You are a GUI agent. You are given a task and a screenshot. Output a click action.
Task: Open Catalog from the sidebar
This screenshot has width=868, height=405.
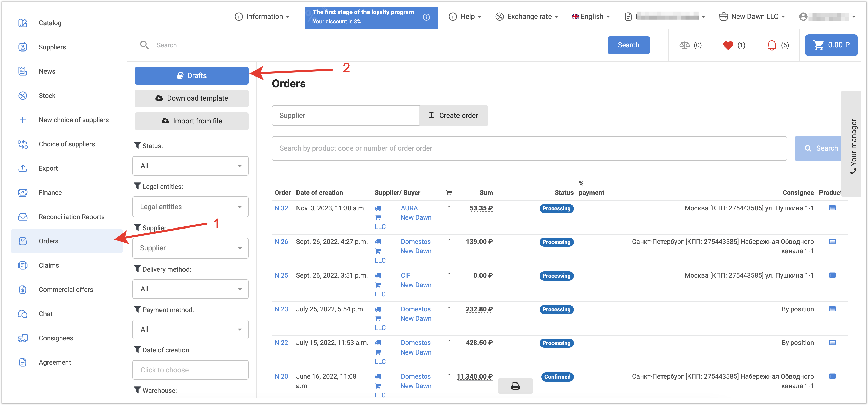(50, 23)
